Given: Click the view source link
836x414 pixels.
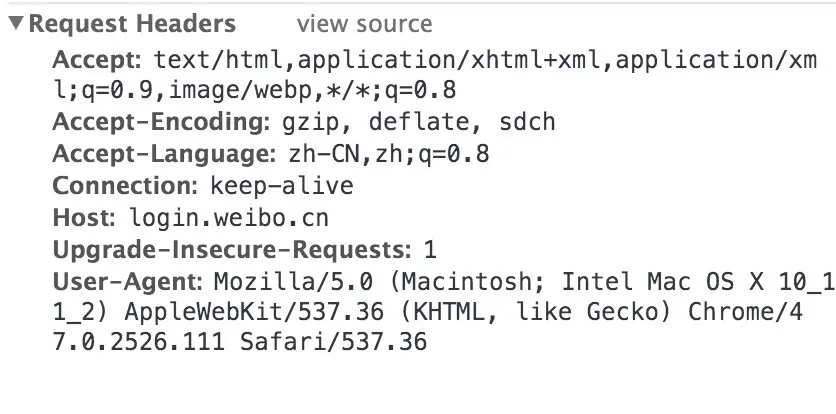Looking at the screenshot, I should (364, 25).
